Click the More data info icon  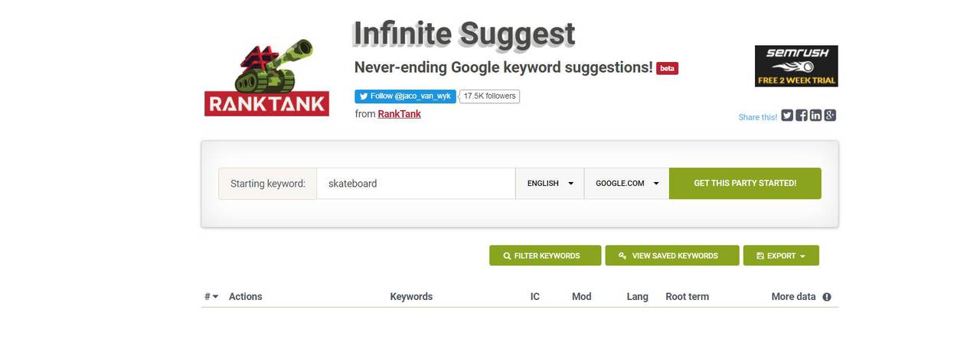pyautogui.click(x=827, y=297)
